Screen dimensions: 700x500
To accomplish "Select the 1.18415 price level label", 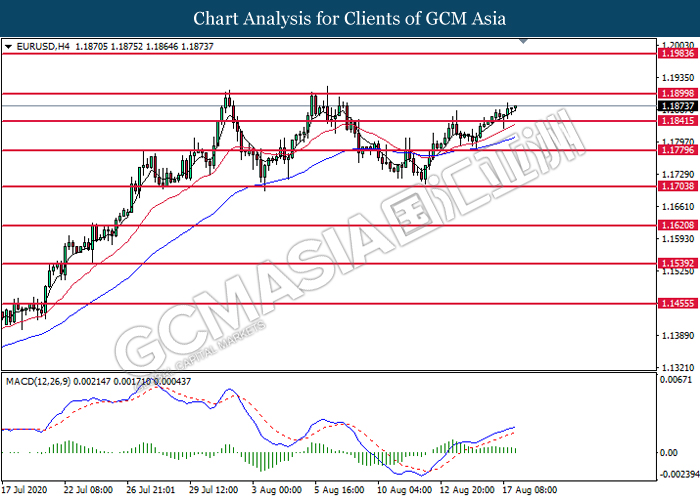I will pyautogui.click(x=678, y=121).
